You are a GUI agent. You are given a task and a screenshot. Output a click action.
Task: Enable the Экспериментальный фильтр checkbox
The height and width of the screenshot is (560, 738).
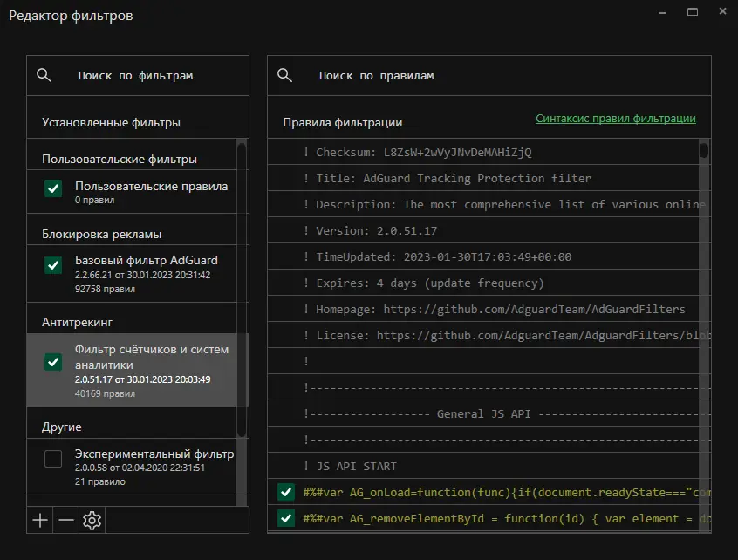pos(53,459)
